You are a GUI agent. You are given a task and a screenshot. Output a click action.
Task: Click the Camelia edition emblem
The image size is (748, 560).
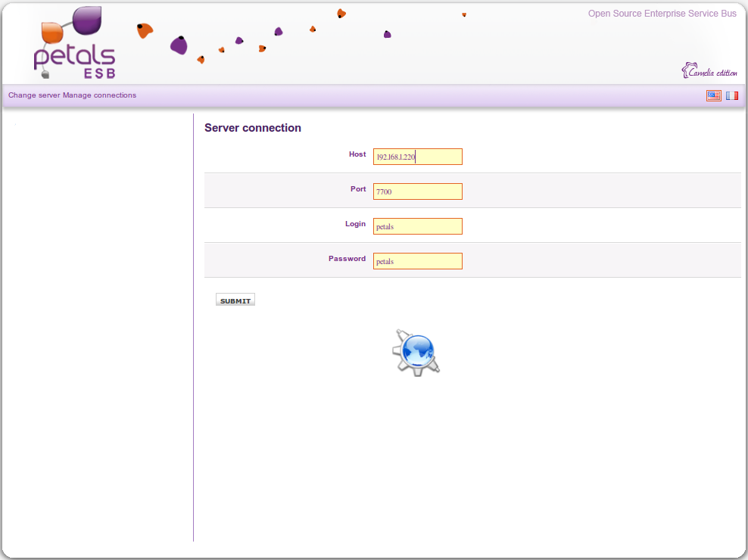coord(709,71)
